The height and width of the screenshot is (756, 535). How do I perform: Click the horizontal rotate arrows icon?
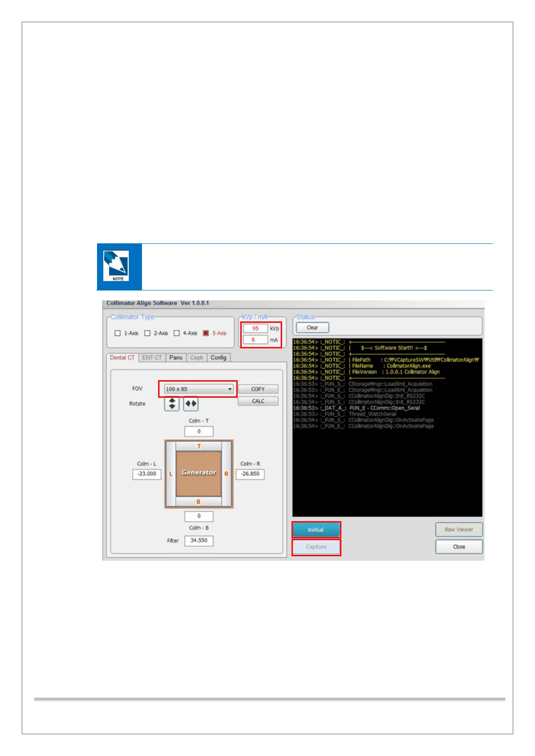click(x=191, y=404)
